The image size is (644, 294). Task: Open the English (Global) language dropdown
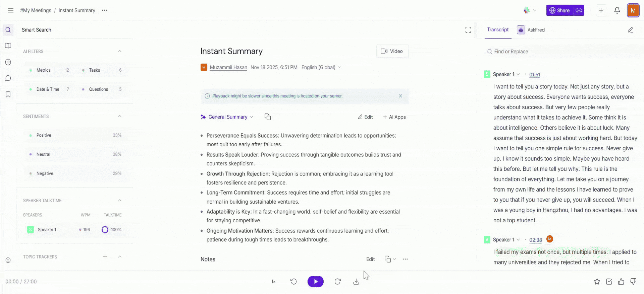pyautogui.click(x=321, y=67)
